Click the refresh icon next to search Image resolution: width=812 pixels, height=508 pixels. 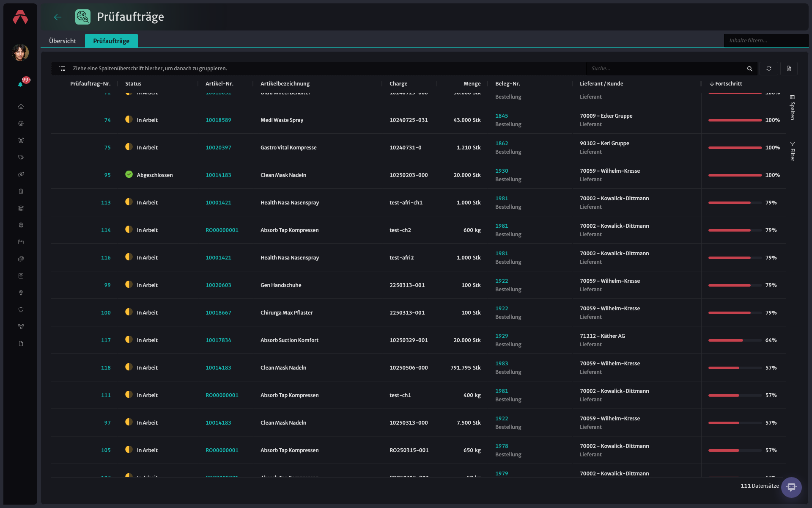[769, 69]
